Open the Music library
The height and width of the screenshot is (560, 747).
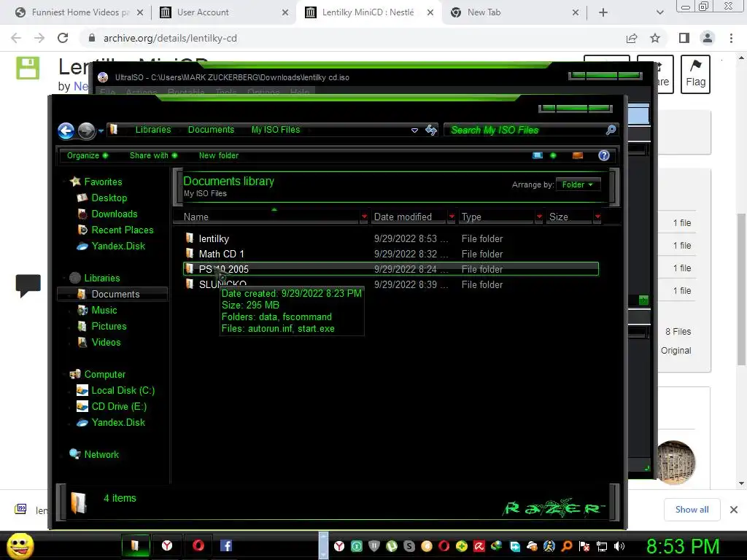tap(104, 311)
